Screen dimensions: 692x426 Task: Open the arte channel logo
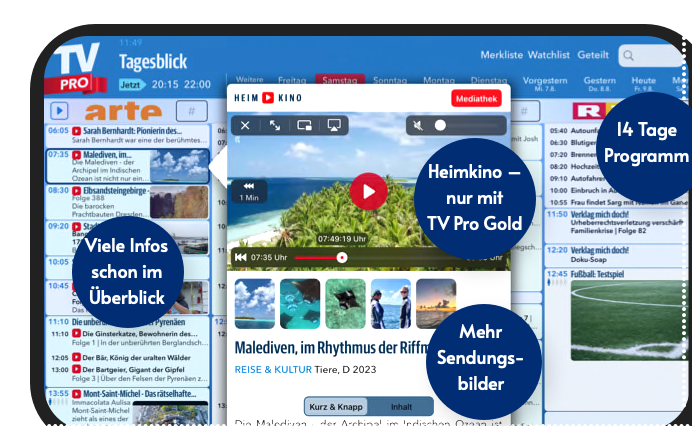pos(123,112)
